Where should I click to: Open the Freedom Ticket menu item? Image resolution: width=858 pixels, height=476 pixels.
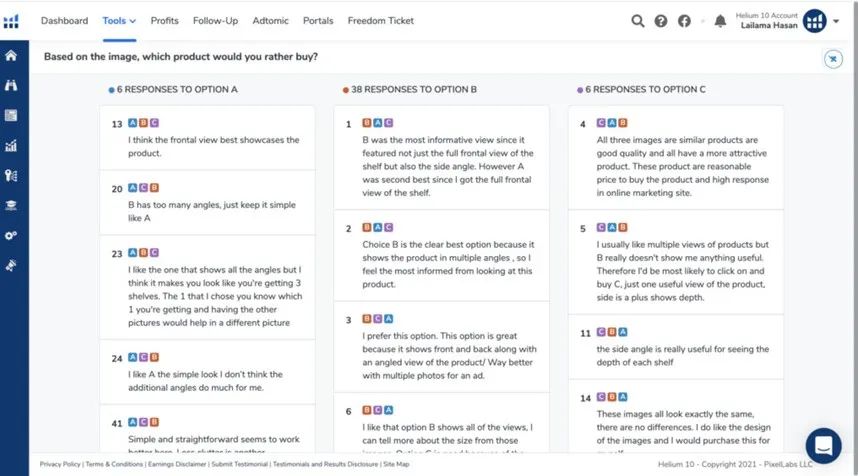click(382, 21)
